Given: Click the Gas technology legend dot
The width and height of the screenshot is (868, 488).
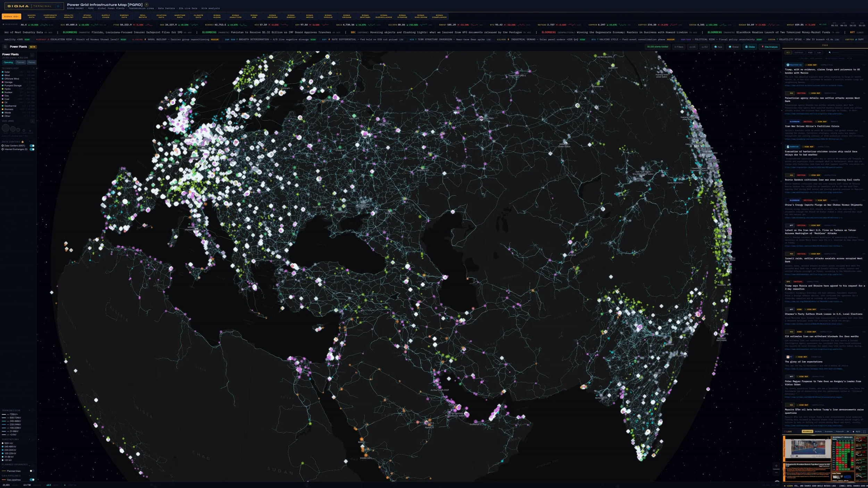Looking at the screenshot, I should click(x=3, y=95).
